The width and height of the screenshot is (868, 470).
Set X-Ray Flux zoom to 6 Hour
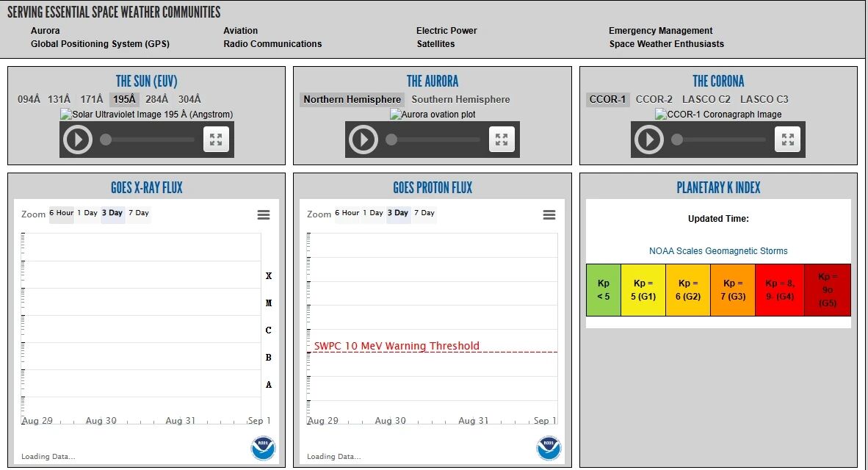(x=62, y=213)
